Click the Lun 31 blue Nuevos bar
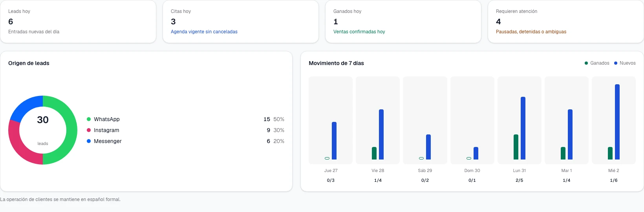The width and height of the screenshot is (644, 212). click(x=523, y=128)
